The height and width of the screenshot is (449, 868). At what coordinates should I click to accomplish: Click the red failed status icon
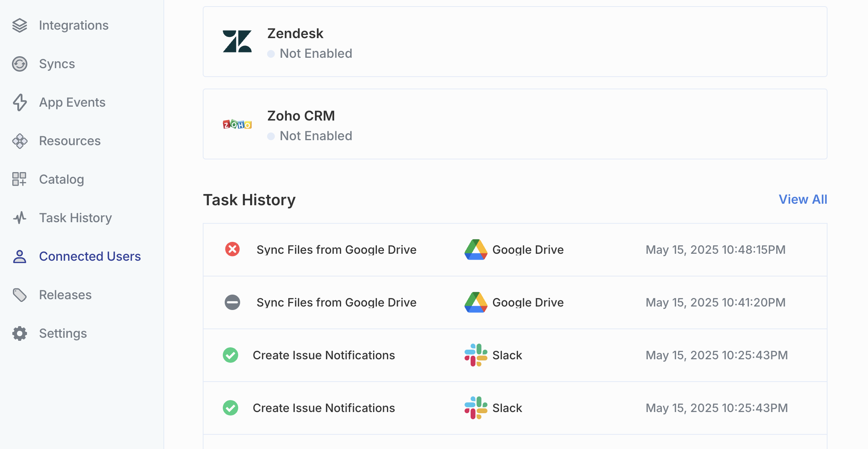tap(232, 249)
